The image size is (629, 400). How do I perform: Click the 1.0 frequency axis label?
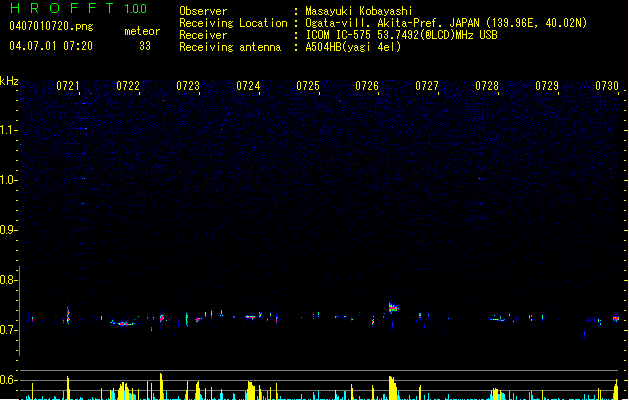(8, 180)
